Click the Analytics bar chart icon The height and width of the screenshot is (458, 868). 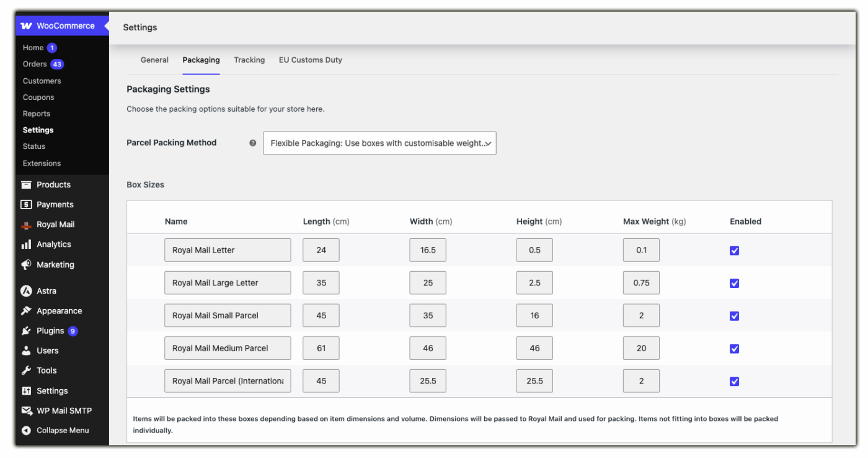coord(26,245)
